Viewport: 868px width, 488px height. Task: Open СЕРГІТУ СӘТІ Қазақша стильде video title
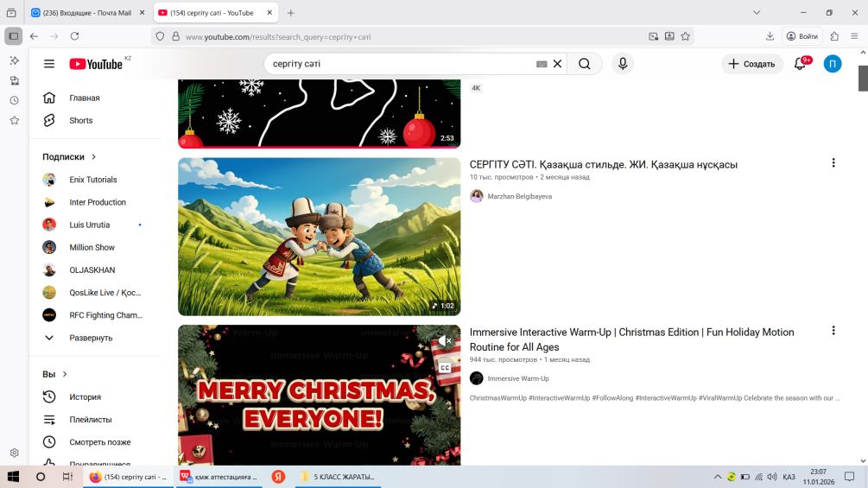[604, 165]
